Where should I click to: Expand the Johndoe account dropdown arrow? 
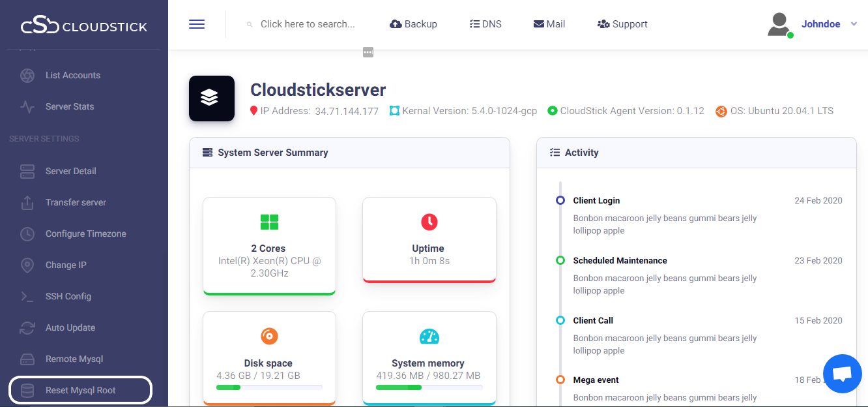854,24
